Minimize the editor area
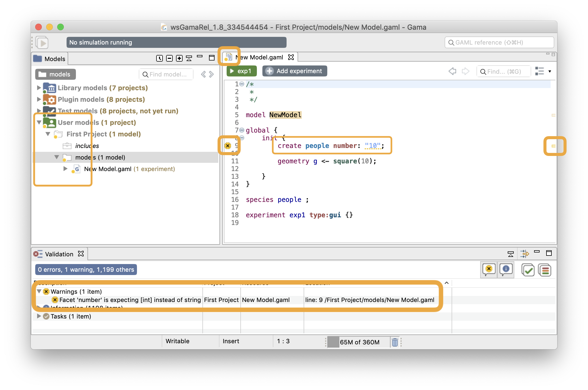Screen dimensions: 588x390 tap(548, 54)
